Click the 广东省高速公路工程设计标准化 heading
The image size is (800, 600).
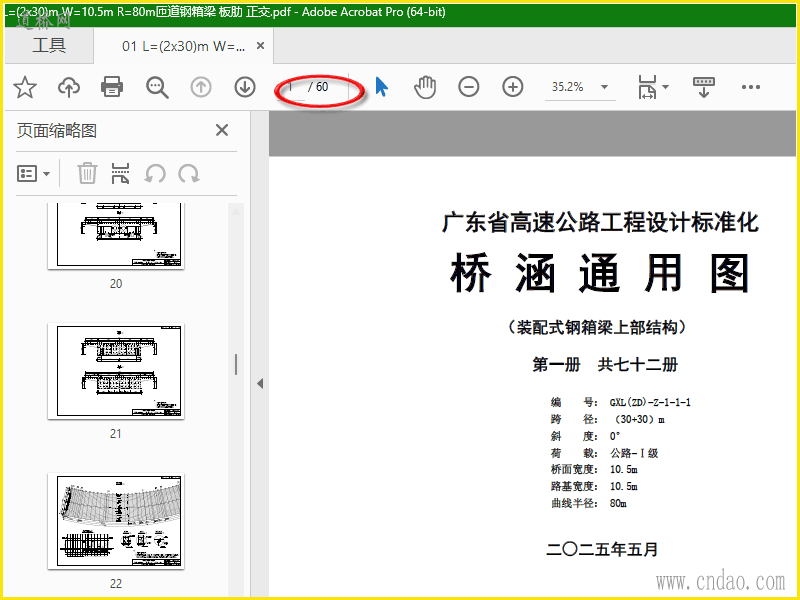(600, 223)
